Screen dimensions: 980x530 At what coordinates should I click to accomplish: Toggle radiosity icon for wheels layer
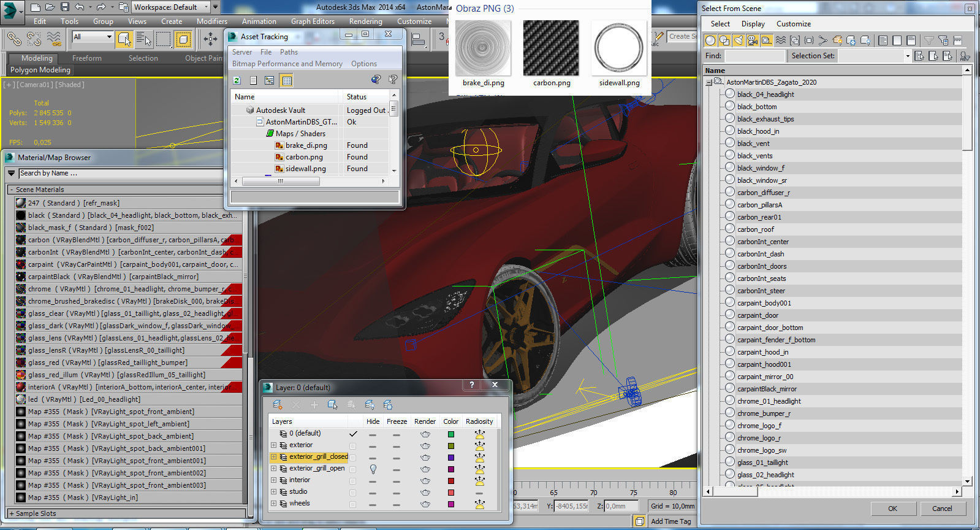[x=479, y=504]
